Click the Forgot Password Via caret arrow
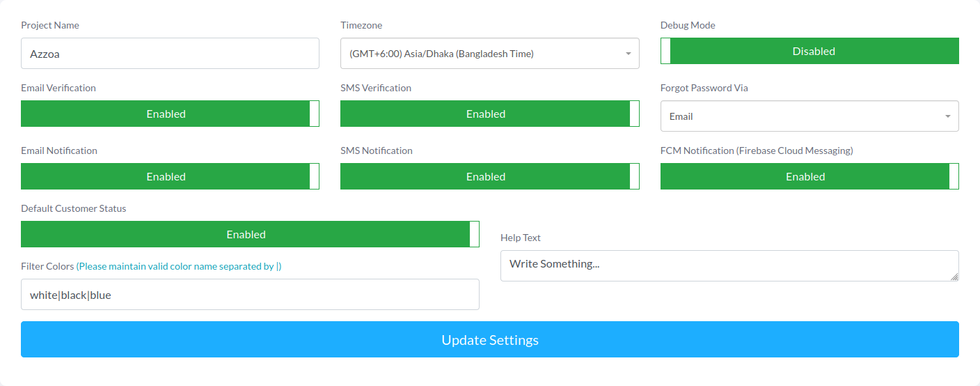This screenshot has width=980, height=386. pyautogui.click(x=947, y=116)
